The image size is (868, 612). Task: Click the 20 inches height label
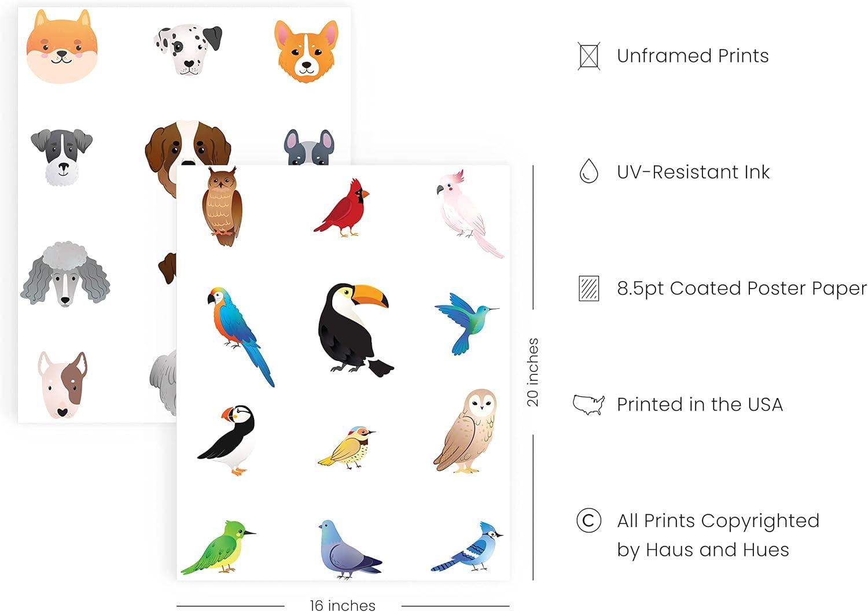pyautogui.click(x=533, y=372)
